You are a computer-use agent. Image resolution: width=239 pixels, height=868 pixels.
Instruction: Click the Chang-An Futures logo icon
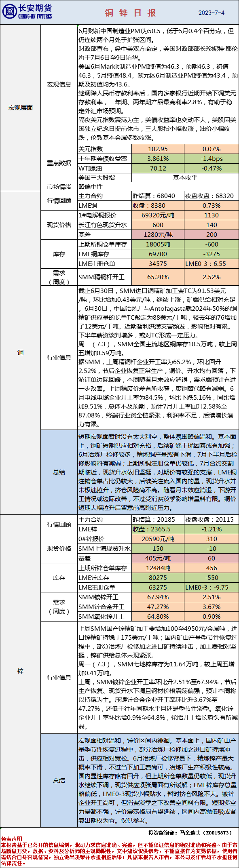[x=9, y=12]
